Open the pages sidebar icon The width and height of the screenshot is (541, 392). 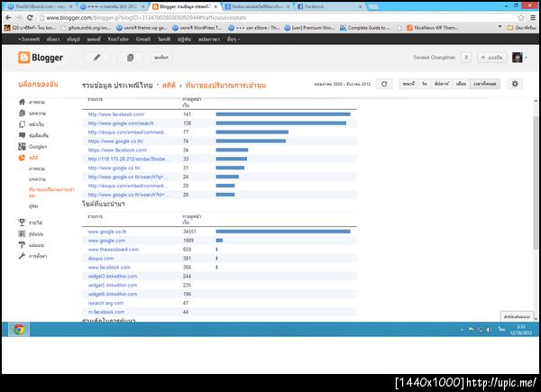tap(22, 124)
